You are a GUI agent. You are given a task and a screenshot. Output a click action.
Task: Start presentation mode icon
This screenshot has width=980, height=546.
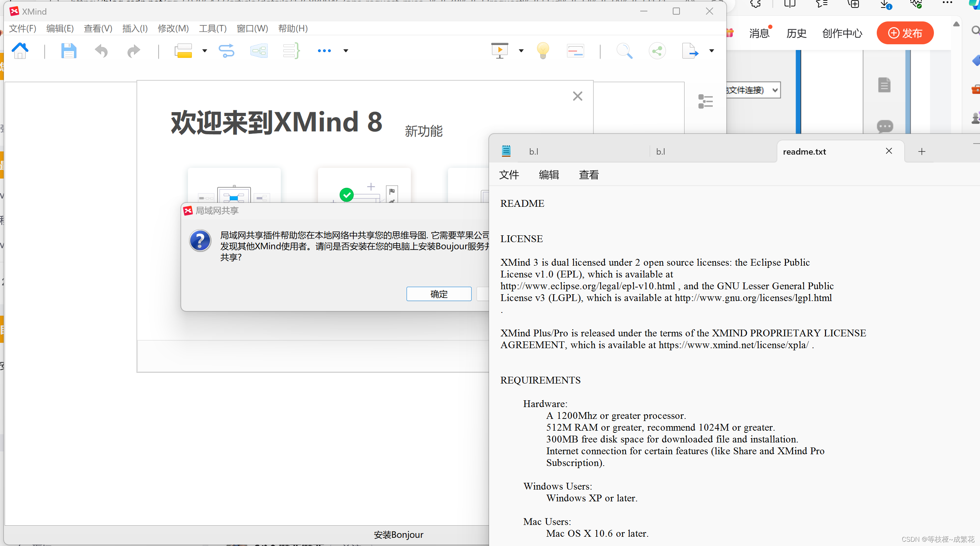(x=500, y=51)
